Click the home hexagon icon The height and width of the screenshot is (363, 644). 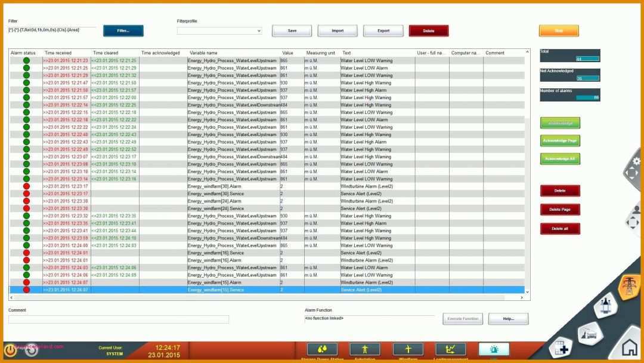coord(629,348)
